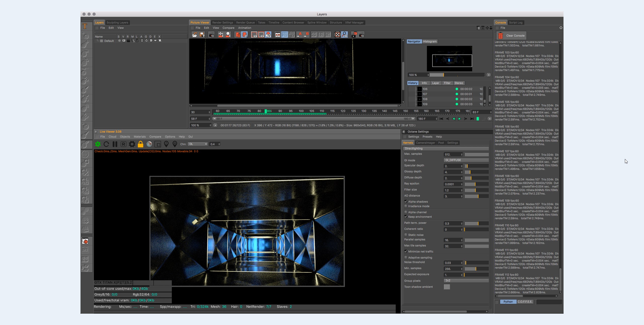Click the Set as B icon
Image resolution: width=644 pixels, height=325 pixels.
coord(306,35)
